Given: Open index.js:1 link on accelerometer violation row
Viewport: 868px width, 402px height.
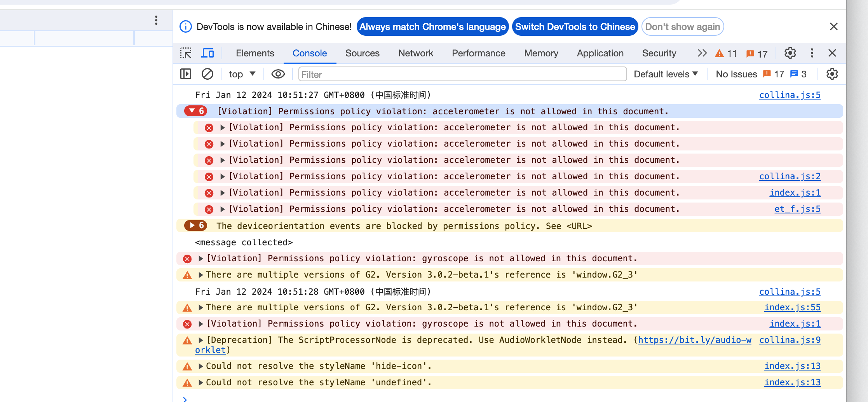Looking at the screenshot, I should (x=795, y=192).
